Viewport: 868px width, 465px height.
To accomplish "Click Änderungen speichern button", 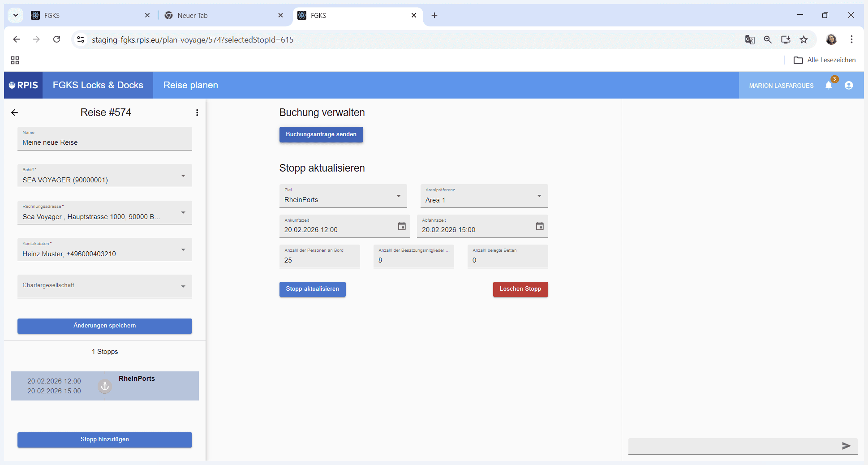I will click(x=105, y=326).
